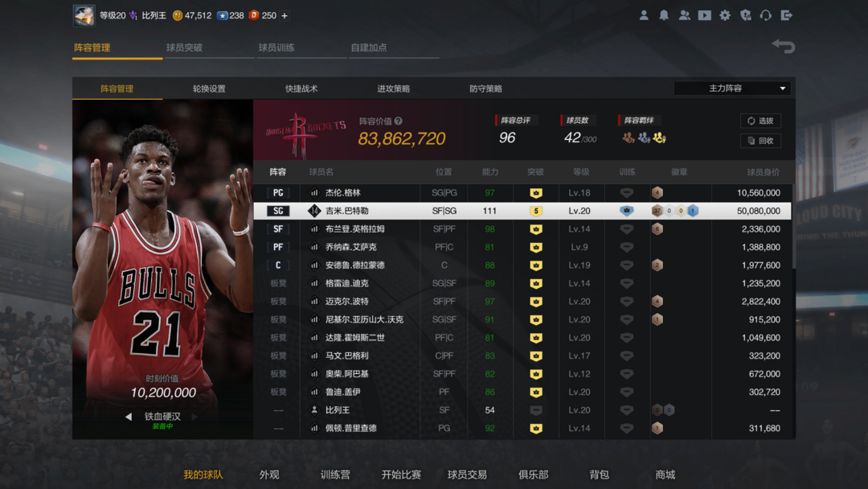
Task: Contact customer support via headset icon
Action: coord(766,15)
